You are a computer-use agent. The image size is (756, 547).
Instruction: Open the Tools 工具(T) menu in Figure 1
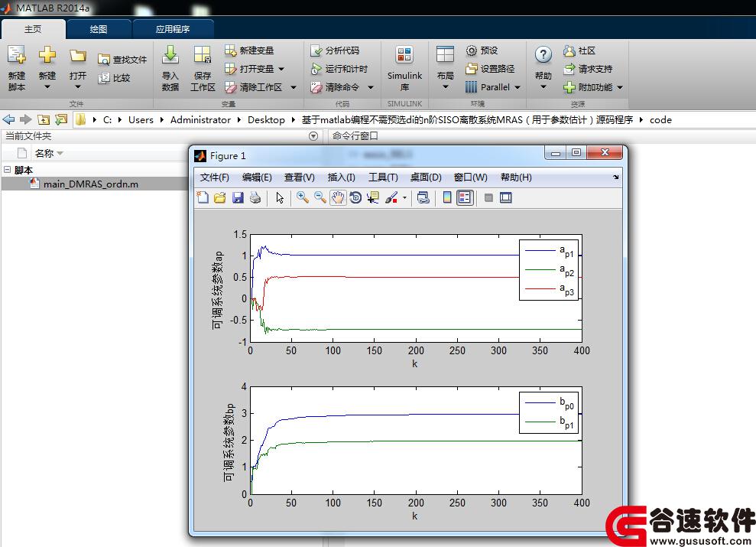click(383, 177)
